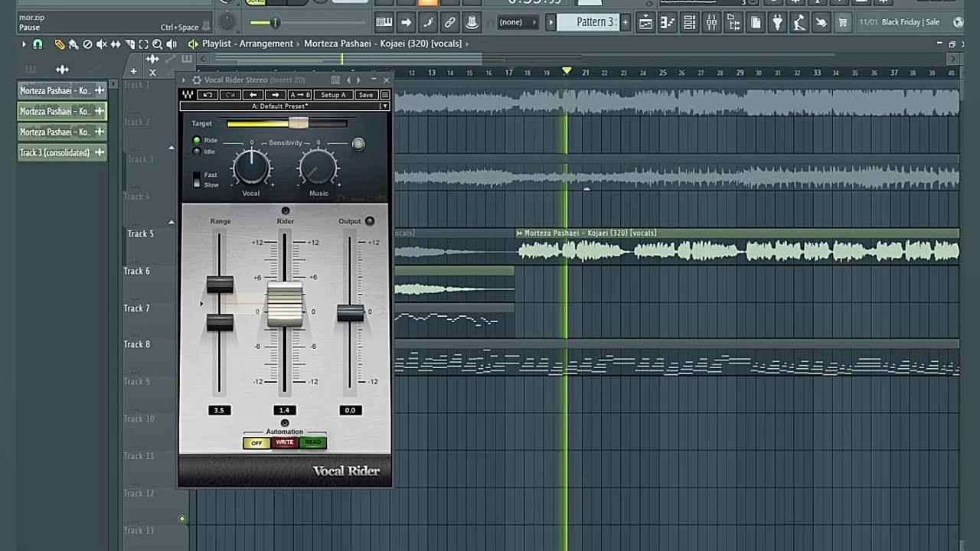
Task: Click the Range value box showing 3.5
Action: point(219,410)
